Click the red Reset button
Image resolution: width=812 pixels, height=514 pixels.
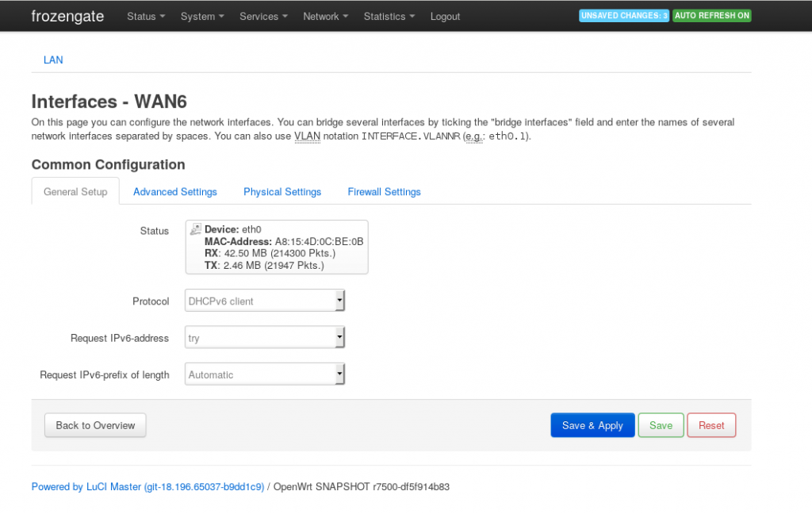[x=711, y=425]
